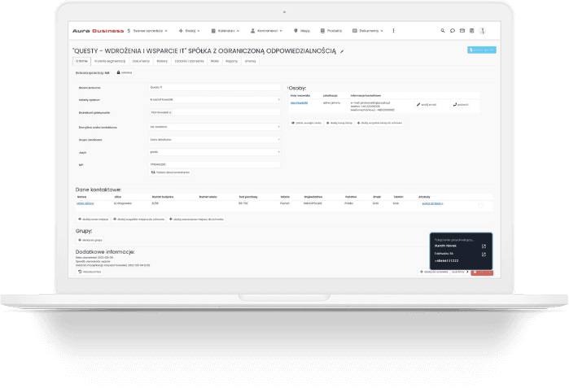Switch to the Raporty tab
Viewport: 569px width, 392px height.
[x=231, y=61]
